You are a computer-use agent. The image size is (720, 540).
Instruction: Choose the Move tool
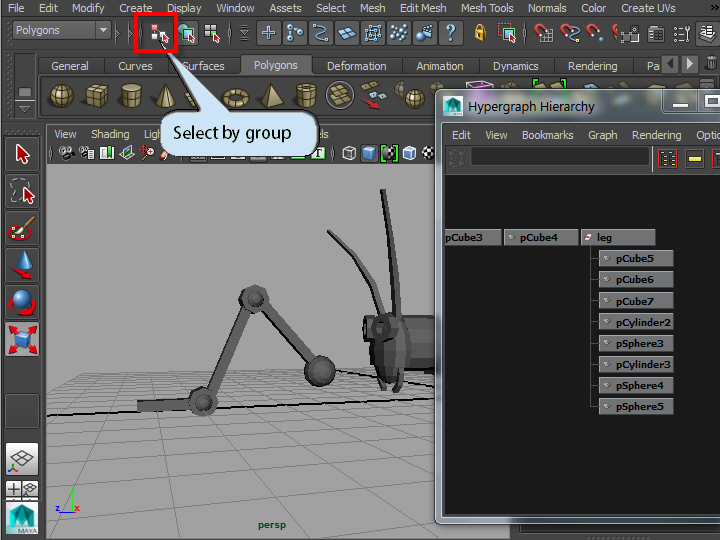coord(22,265)
